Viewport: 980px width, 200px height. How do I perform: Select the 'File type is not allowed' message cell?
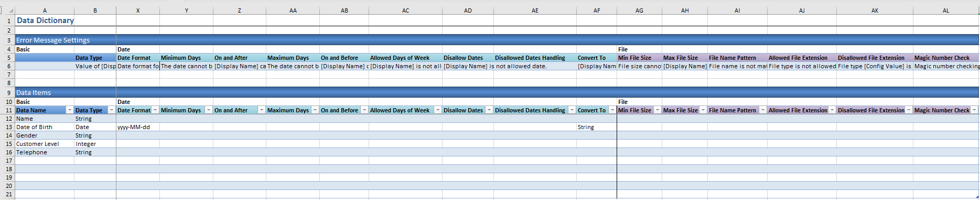pyautogui.click(x=802, y=66)
